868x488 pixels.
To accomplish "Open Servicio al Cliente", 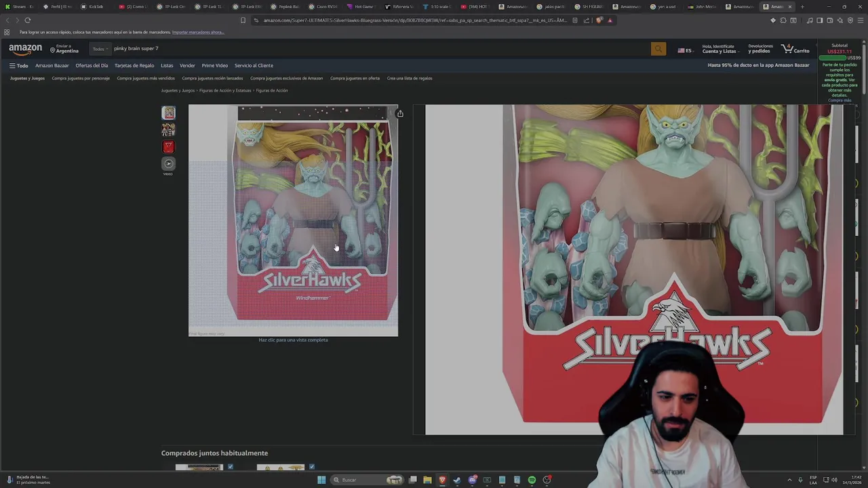I will point(254,66).
